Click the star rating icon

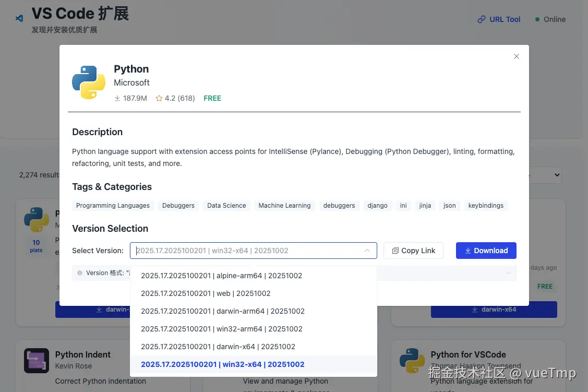(x=159, y=98)
